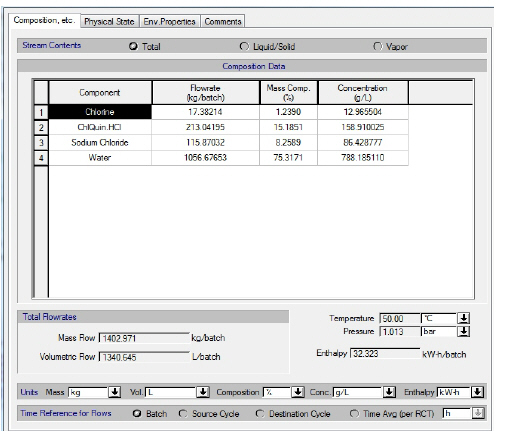Open the Enthalpy units dropdown arrow

click(x=477, y=392)
